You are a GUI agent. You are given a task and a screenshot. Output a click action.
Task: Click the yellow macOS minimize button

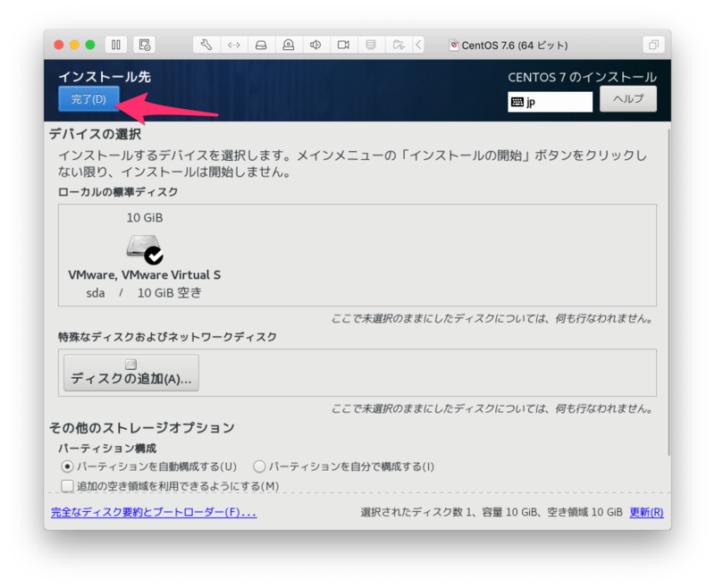pos(74,45)
